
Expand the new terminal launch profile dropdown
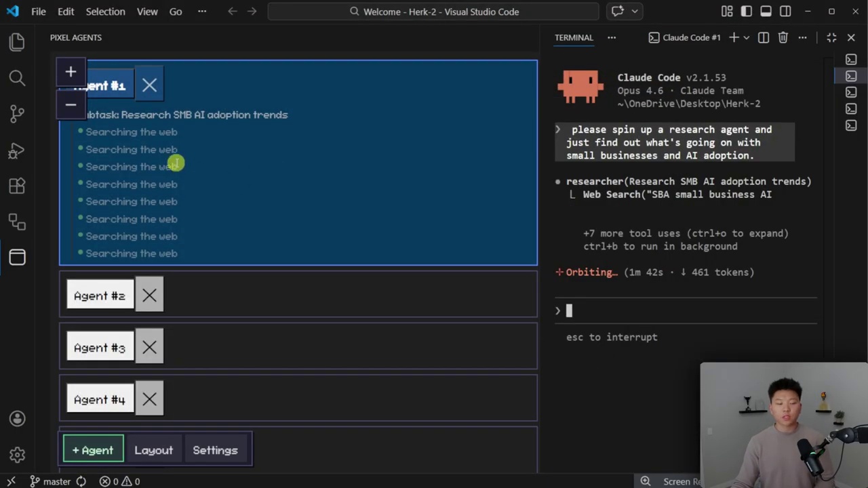746,37
